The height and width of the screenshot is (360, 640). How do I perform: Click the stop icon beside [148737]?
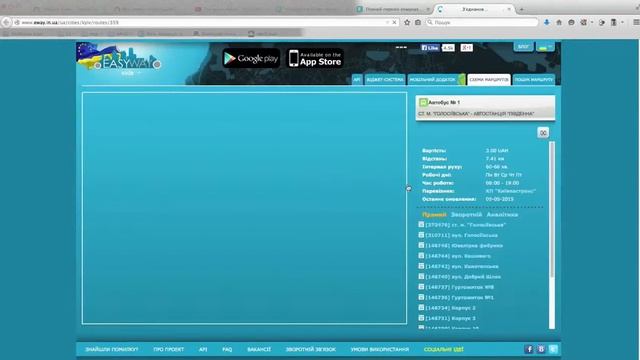421,287
